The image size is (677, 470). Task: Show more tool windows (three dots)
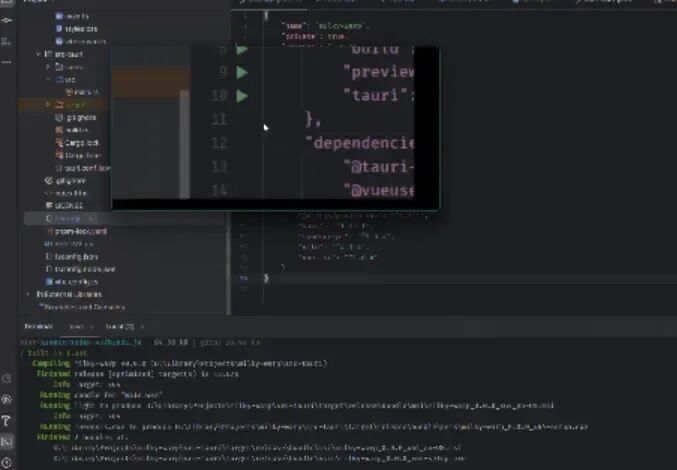click(7, 62)
